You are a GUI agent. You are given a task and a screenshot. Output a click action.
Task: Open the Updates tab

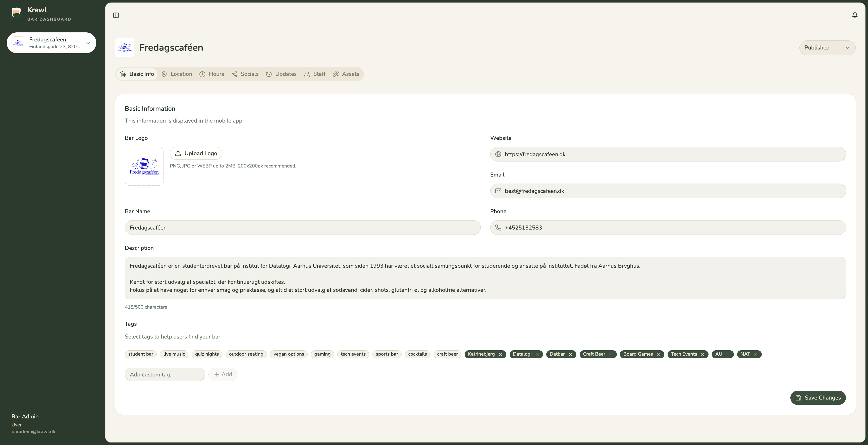(281, 74)
